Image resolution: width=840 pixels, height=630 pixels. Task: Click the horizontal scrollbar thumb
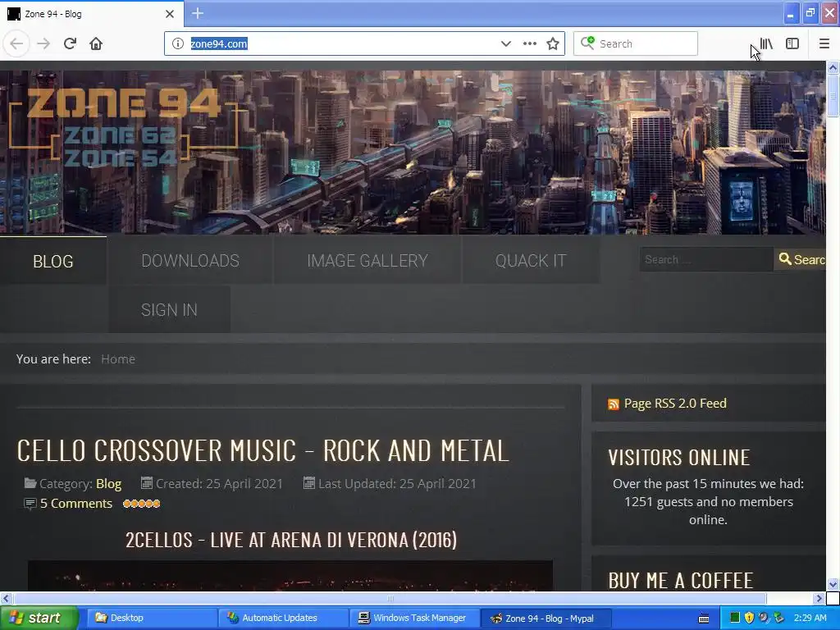[x=390, y=598]
